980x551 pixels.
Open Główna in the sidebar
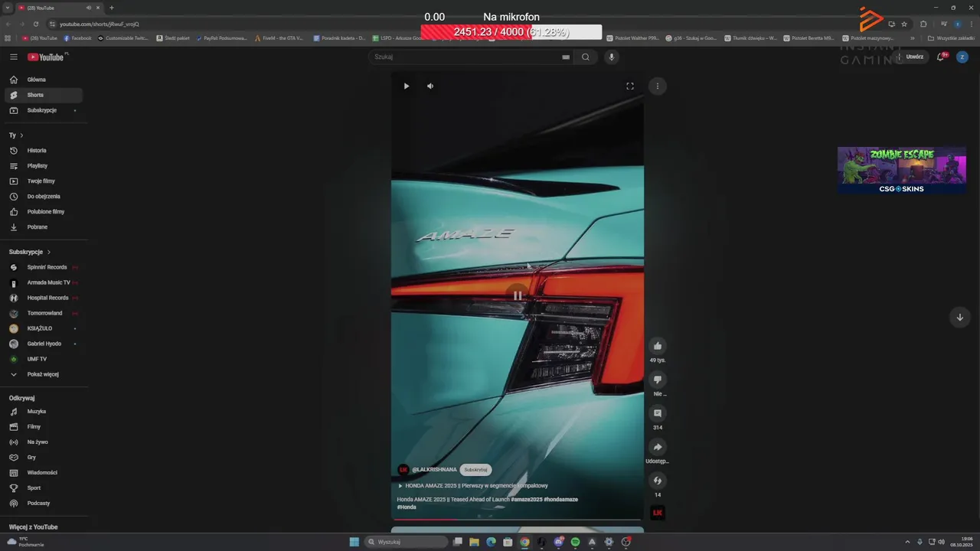point(44,80)
